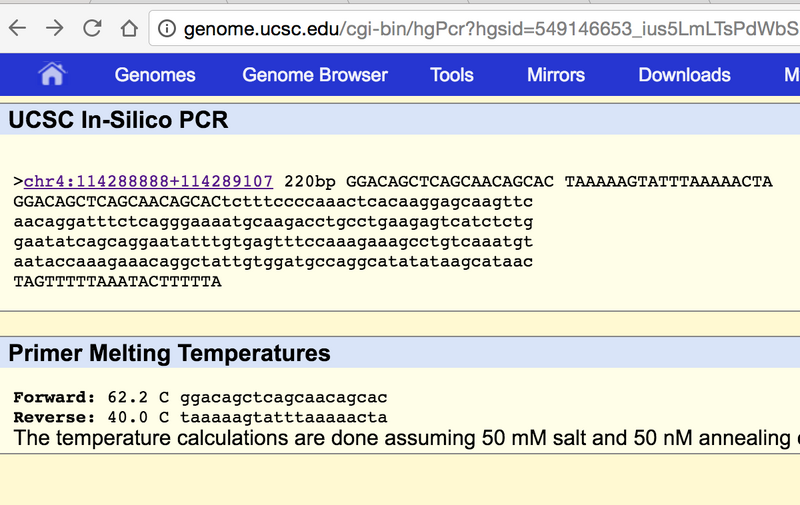
Task: Click the temperature calculations note text
Action: point(400,438)
